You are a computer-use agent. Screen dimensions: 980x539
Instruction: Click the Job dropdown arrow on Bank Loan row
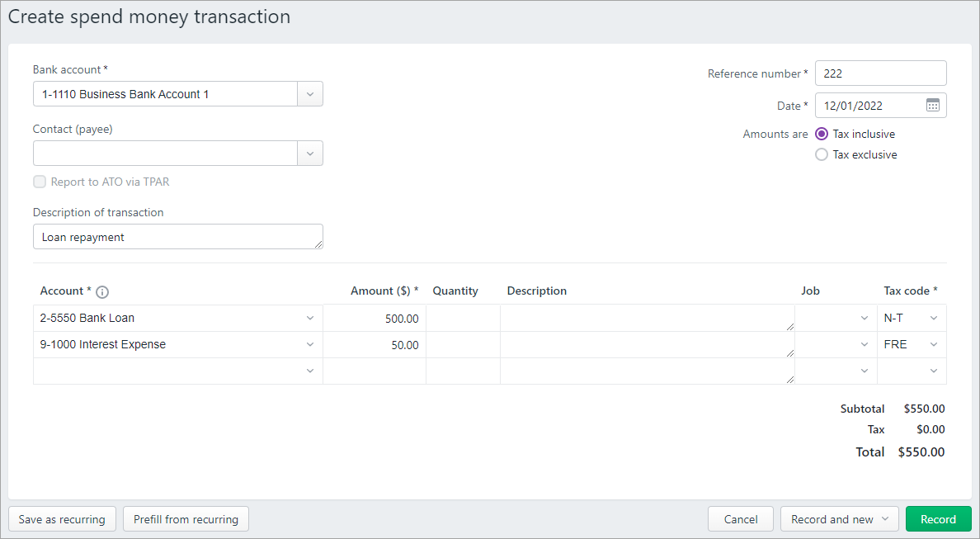[x=865, y=318]
